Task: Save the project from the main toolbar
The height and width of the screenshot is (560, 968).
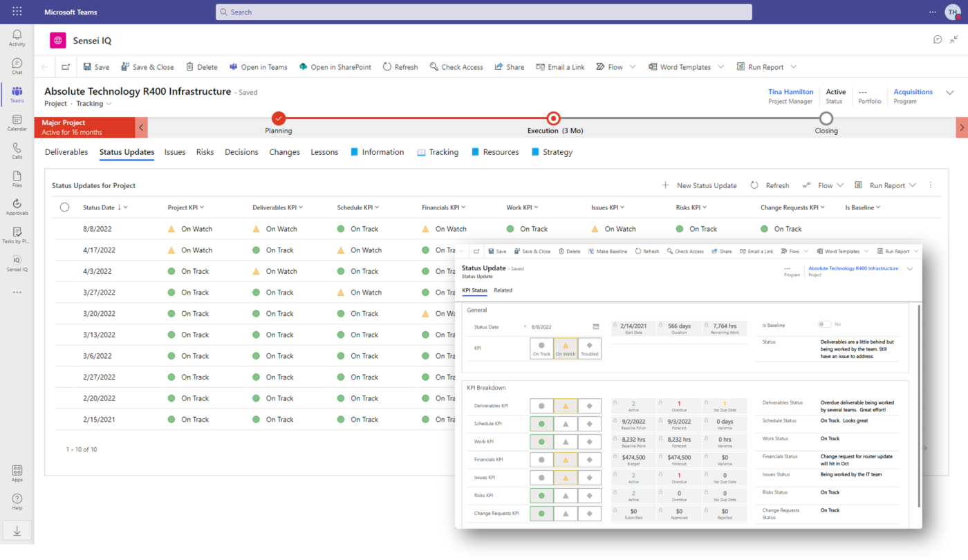Action: pyautogui.click(x=96, y=67)
